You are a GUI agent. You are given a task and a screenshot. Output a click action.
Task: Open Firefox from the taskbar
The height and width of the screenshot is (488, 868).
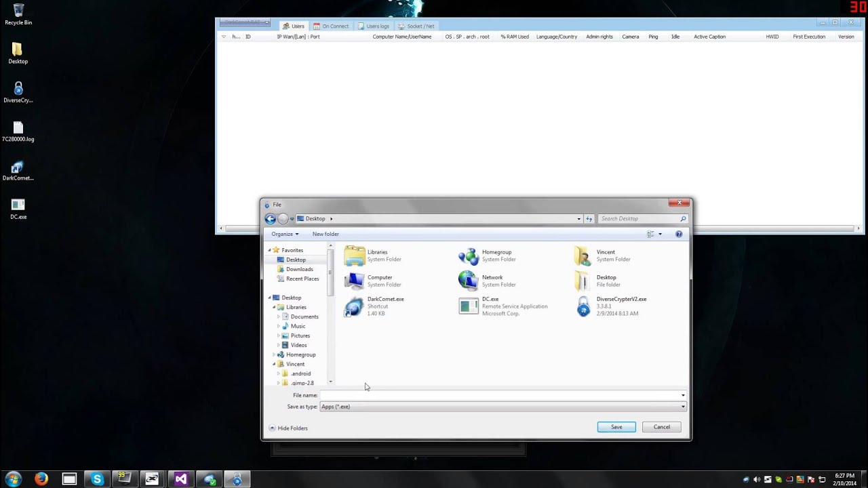41,479
